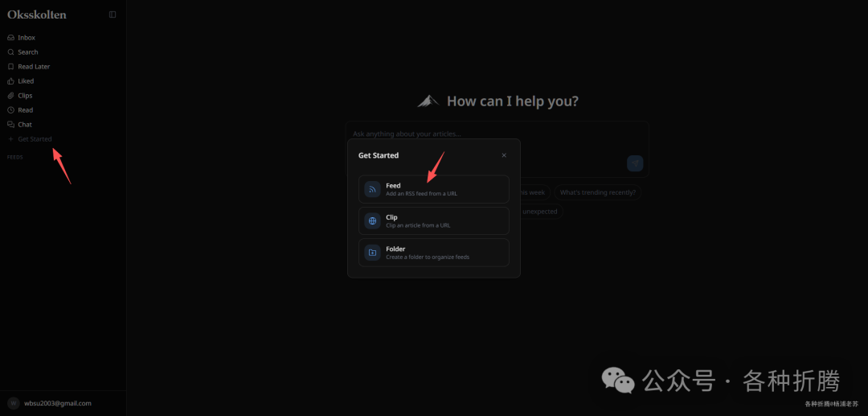This screenshot has height=416, width=868.
Task: Select the What's trending recently suggestion
Action: click(598, 193)
